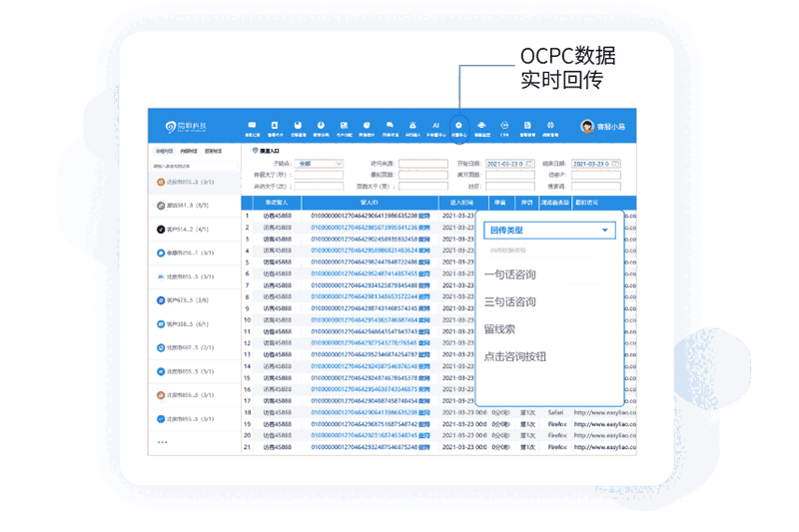The height and width of the screenshot is (532, 799).
Task: Open the 667..5 (2/1) conversation
Action: point(195,347)
